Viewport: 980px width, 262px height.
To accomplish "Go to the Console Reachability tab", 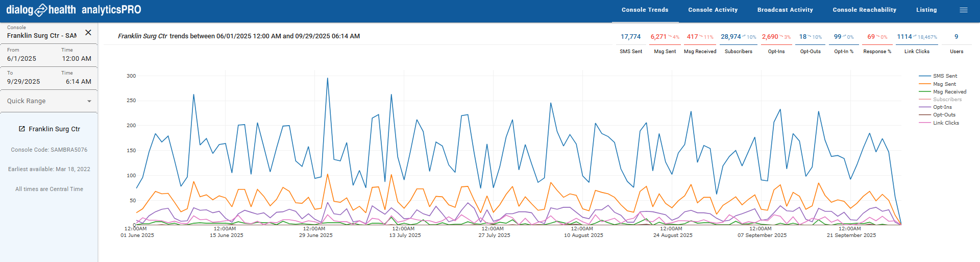I will pos(864,10).
